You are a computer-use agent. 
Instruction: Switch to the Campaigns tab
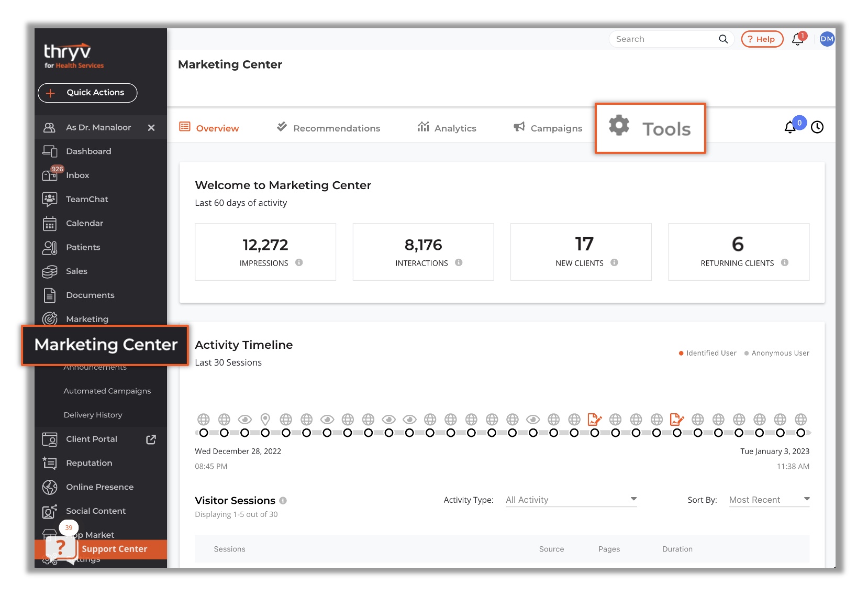click(548, 128)
